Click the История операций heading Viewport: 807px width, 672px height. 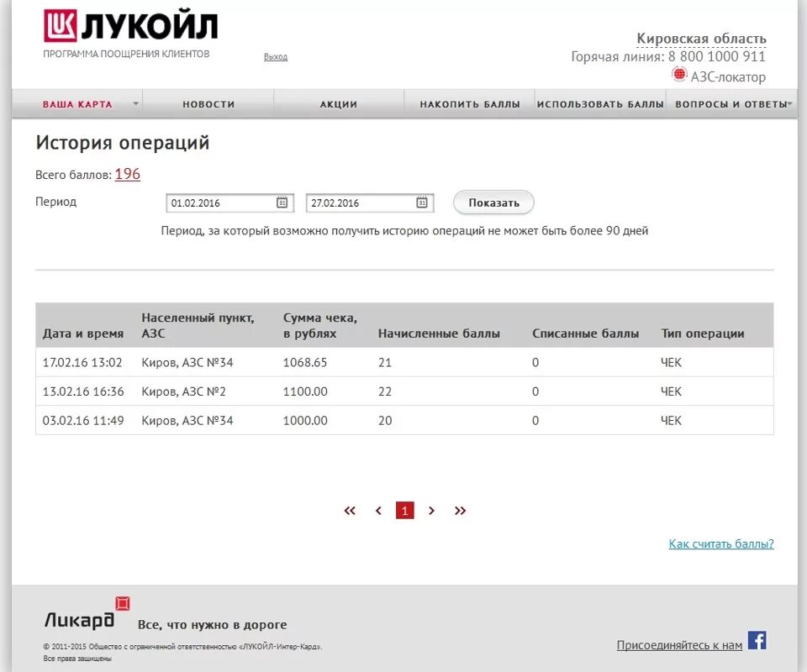coord(123,143)
